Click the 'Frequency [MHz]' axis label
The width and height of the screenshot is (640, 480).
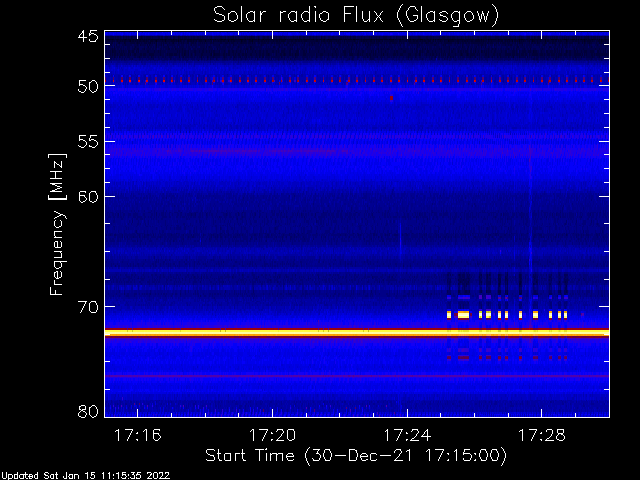point(57,224)
